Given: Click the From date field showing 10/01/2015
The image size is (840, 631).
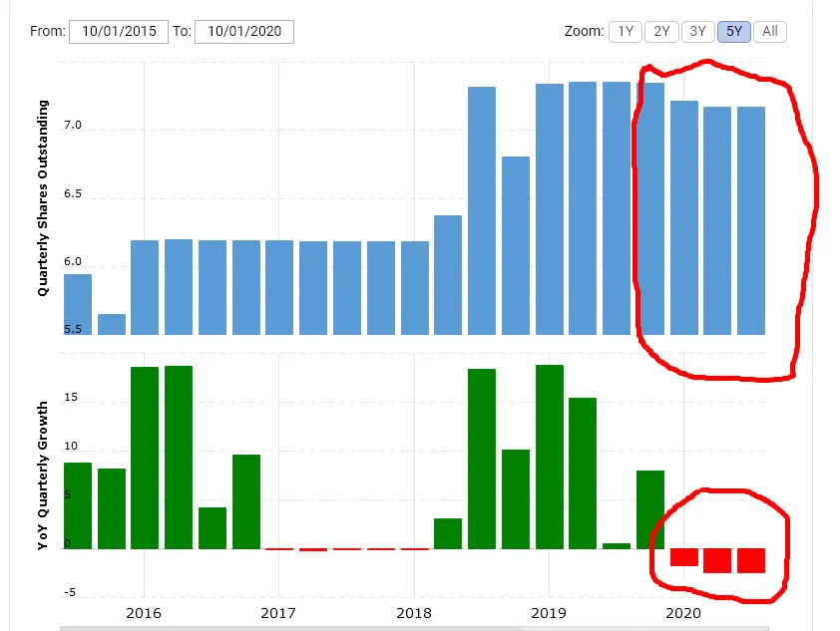Looking at the screenshot, I should pos(119,32).
